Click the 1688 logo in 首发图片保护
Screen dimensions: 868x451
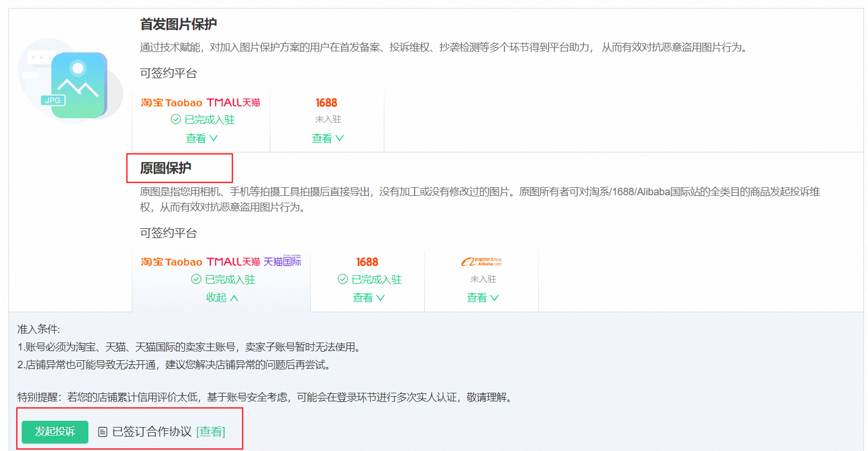click(326, 103)
